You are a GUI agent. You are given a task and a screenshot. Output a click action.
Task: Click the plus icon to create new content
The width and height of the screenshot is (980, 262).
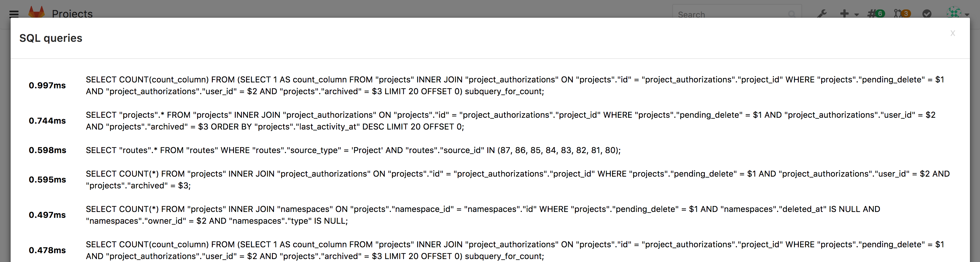pyautogui.click(x=844, y=14)
